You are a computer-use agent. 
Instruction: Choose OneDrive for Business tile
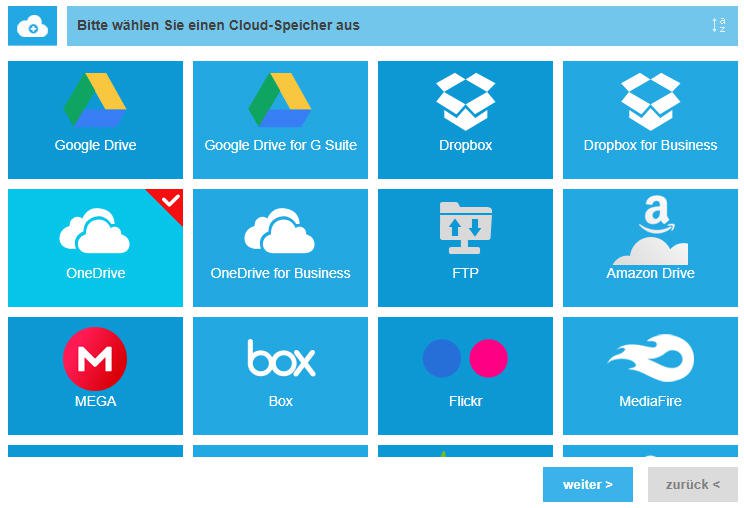tap(280, 248)
